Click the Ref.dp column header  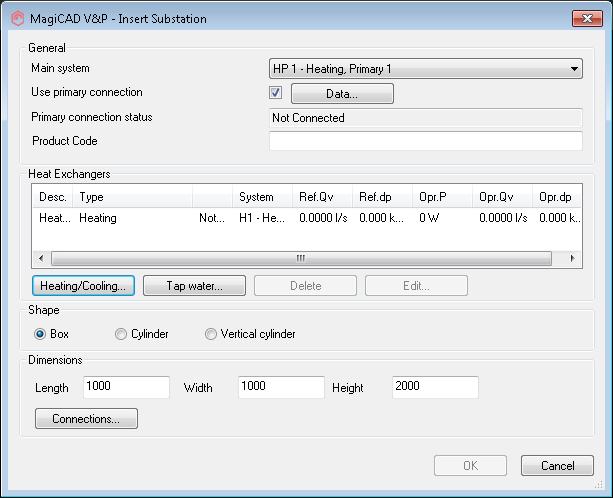pyautogui.click(x=382, y=197)
